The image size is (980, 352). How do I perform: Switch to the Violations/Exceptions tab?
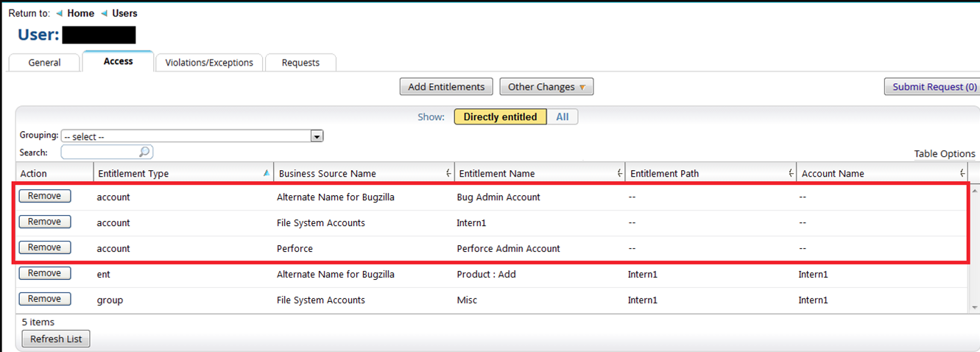[209, 63]
